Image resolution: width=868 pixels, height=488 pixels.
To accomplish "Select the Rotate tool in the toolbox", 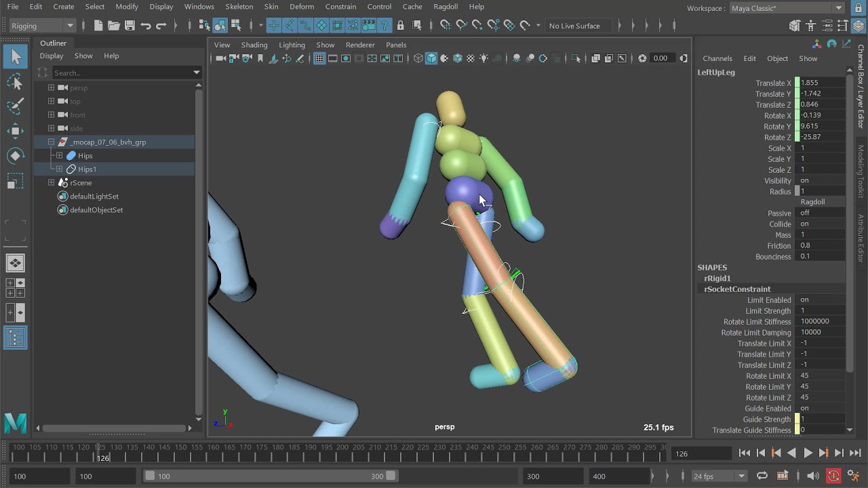I will coord(16,156).
